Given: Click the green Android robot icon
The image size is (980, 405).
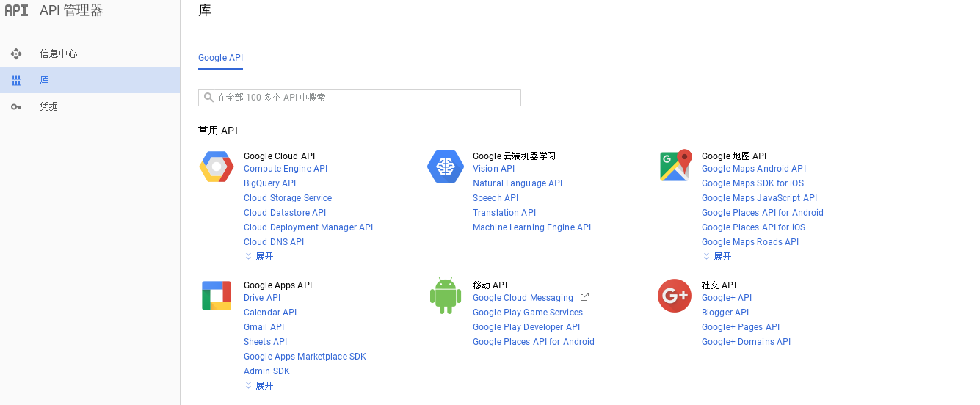Looking at the screenshot, I should pyautogui.click(x=445, y=296).
